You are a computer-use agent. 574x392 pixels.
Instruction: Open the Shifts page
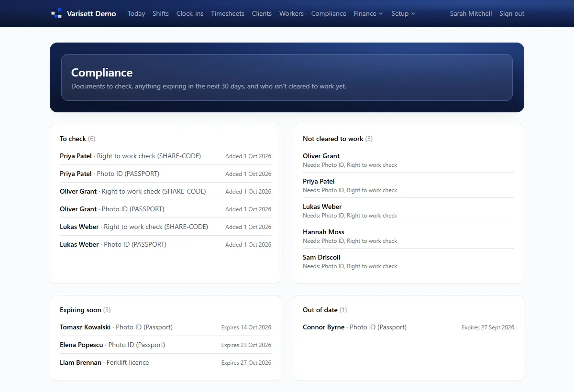pyautogui.click(x=161, y=13)
